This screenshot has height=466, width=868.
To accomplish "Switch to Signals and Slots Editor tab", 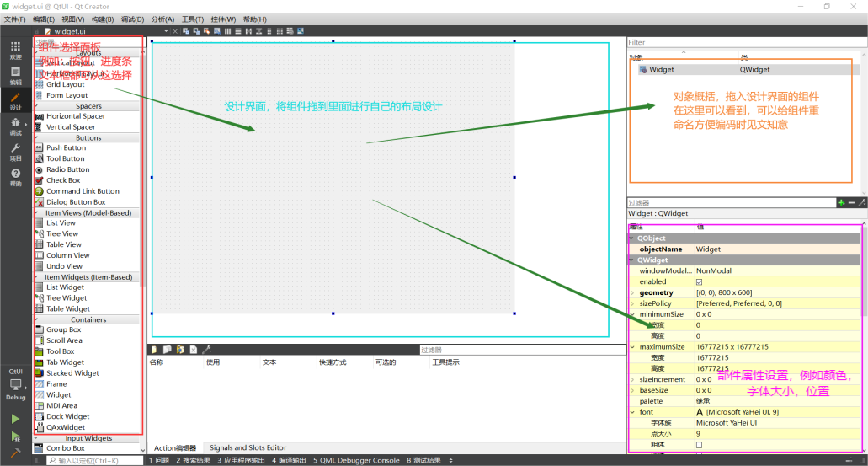I will click(248, 447).
